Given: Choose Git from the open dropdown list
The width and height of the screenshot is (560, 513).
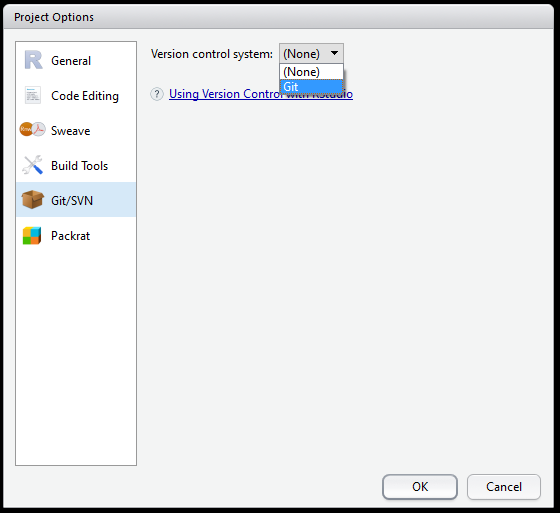Looking at the screenshot, I should click(311, 87).
